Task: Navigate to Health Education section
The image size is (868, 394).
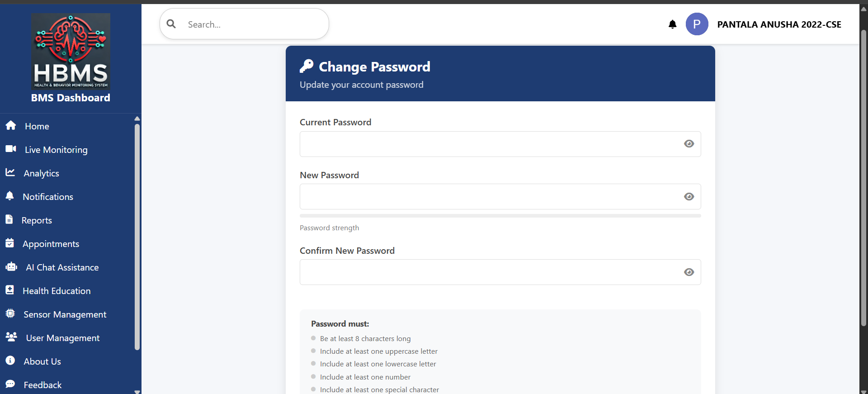Action: pos(57,291)
